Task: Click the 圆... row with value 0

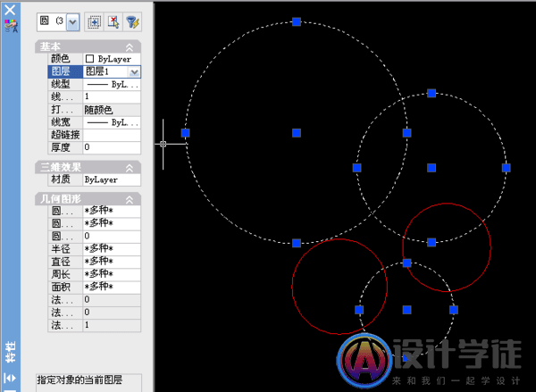Action: click(x=95, y=236)
